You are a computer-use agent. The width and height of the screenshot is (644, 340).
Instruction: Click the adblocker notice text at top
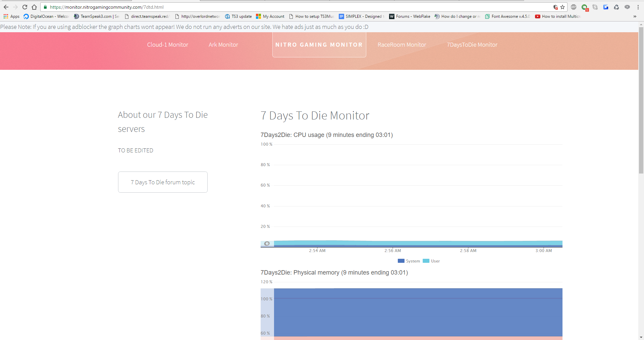[184, 27]
